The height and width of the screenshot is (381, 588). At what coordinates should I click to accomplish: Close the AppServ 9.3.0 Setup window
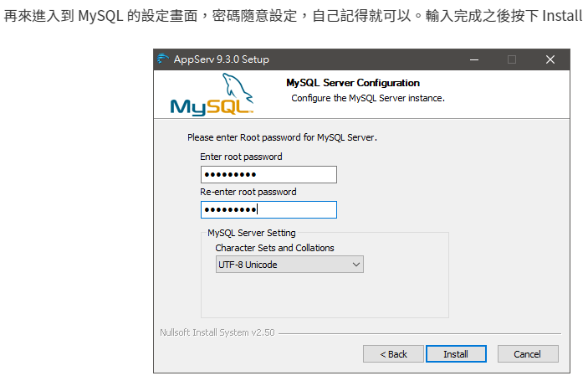click(550, 59)
